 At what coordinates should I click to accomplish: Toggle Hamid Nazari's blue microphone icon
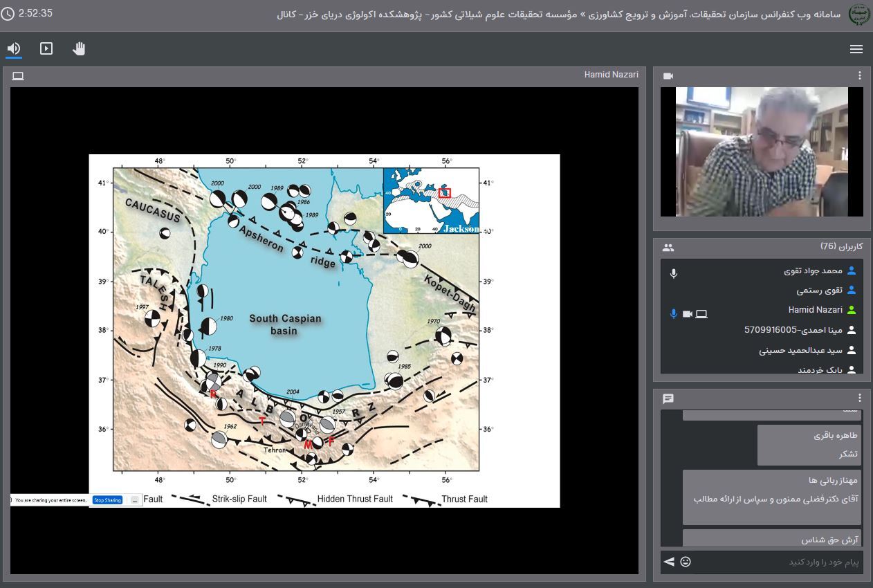(x=673, y=314)
